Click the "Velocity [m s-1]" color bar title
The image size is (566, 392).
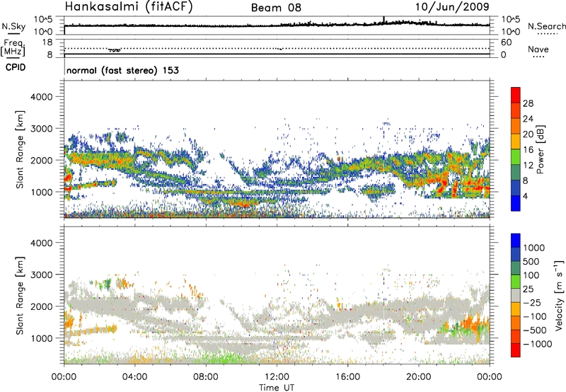coord(560,295)
